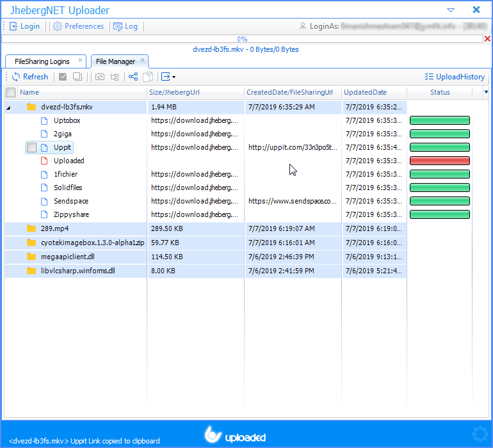Select the 2giga file entry

[x=63, y=134]
